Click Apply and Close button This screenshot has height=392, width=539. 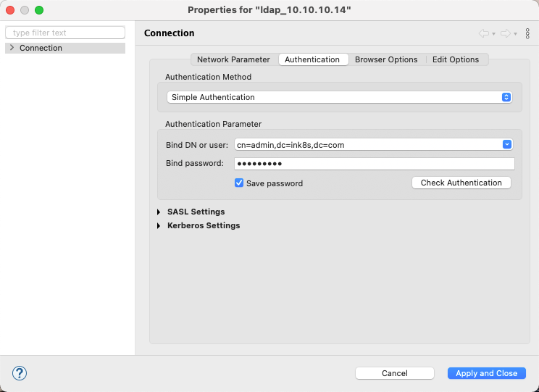tap(486, 373)
